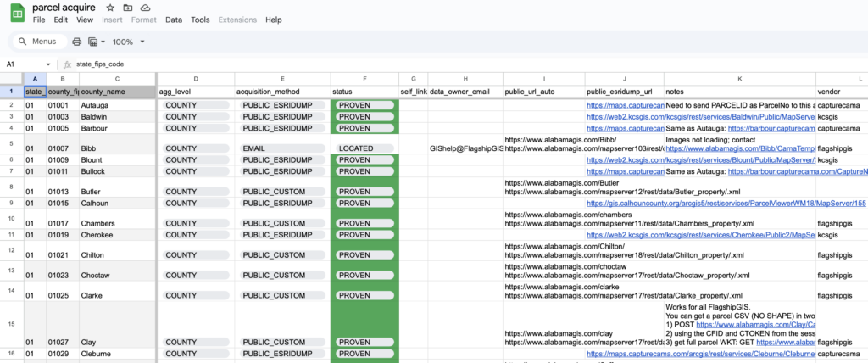The width and height of the screenshot is (868, 363).
Task: Expand the 100% zoom dropdown
Action: (x=142, y=42)
